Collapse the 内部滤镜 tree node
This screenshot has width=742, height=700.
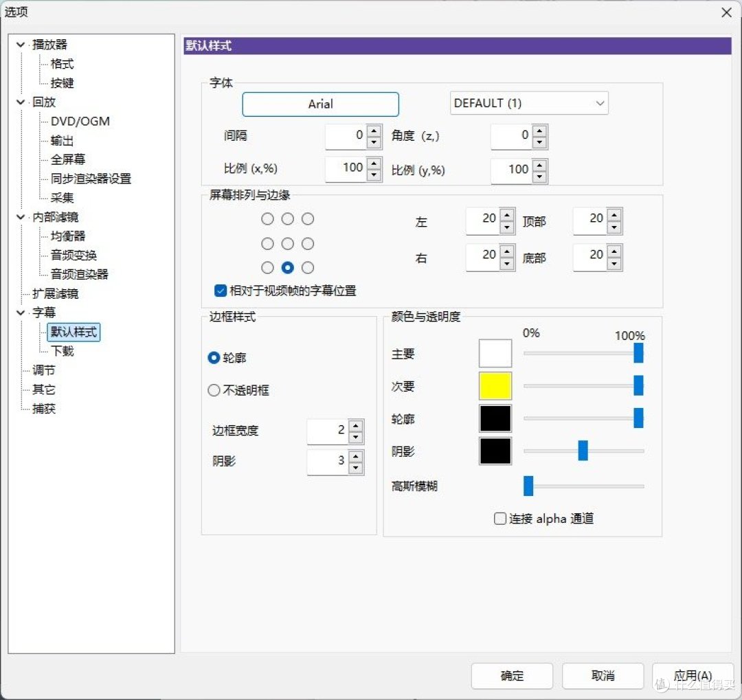(x=21, y=217)
